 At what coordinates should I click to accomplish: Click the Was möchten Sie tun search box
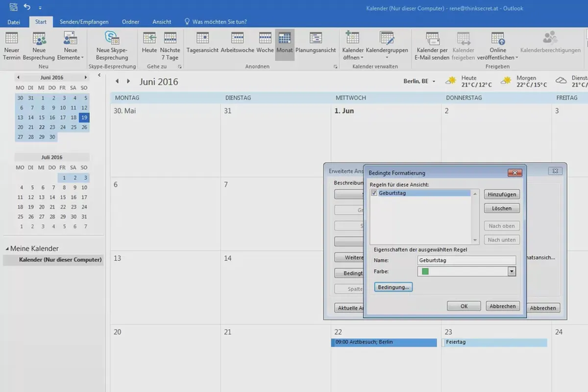coord(216,22)
